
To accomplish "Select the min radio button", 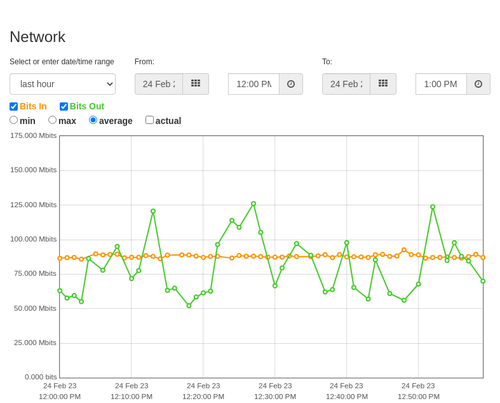I will 14,120.
